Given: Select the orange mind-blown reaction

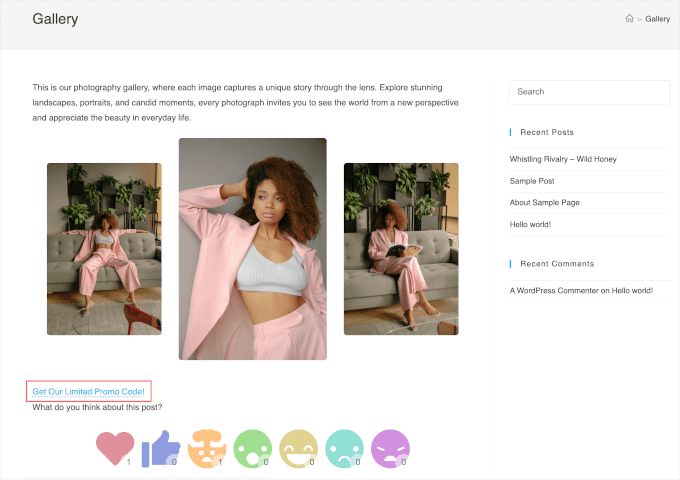Looking at the screenshot, I should coord(206,447).
